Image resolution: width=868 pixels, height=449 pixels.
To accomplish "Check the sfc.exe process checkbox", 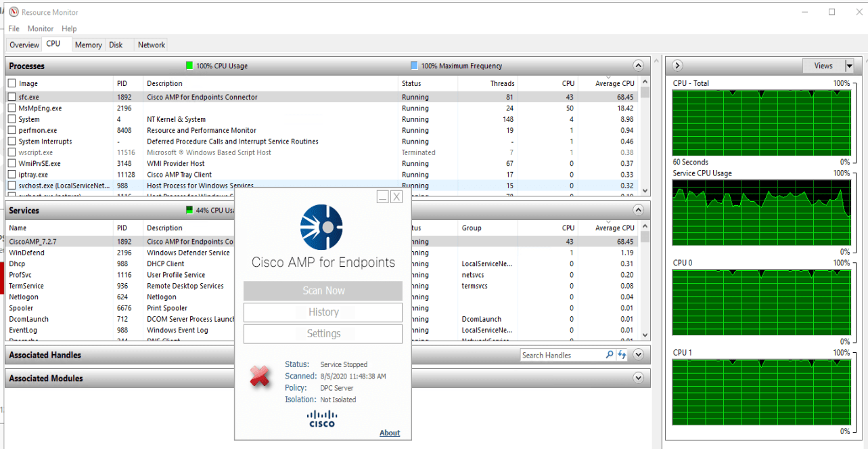I will tap(12, 97).
